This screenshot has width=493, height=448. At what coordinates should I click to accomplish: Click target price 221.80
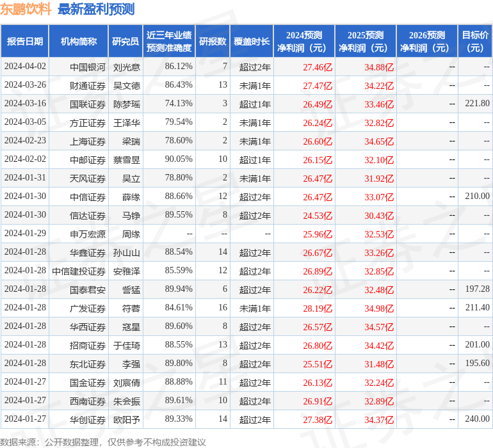coord(477,104)
